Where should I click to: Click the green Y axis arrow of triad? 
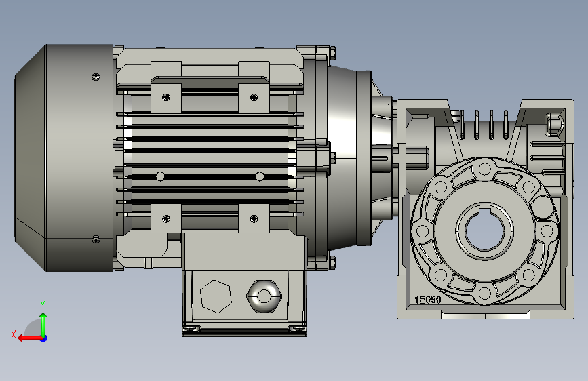[x=43, y=324]
